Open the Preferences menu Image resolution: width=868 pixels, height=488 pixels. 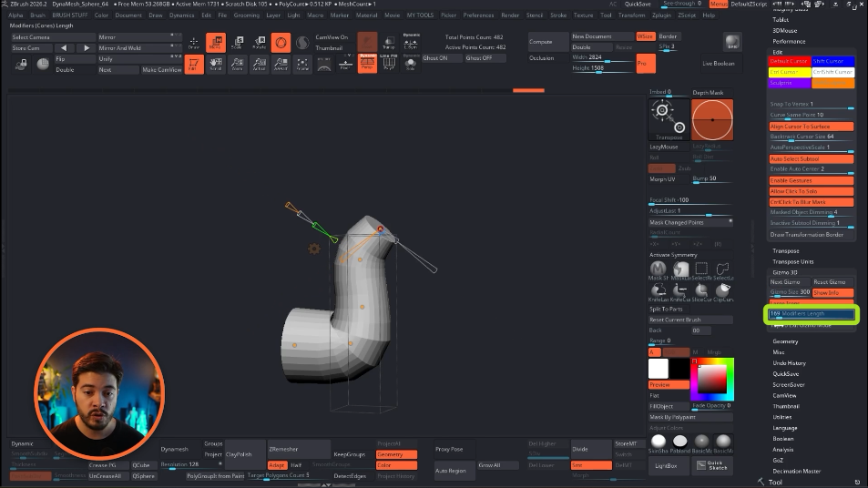pos(478,15)
